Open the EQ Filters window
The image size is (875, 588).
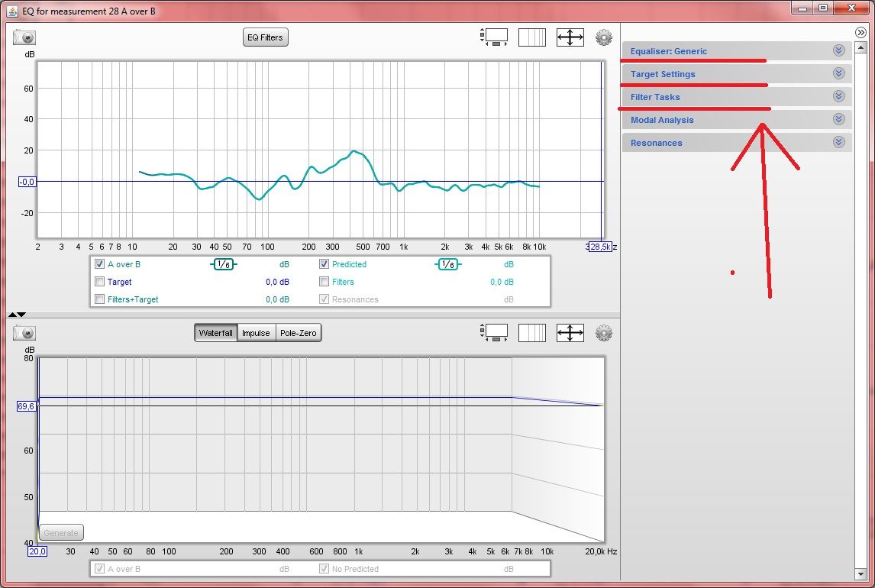point(265,37)
